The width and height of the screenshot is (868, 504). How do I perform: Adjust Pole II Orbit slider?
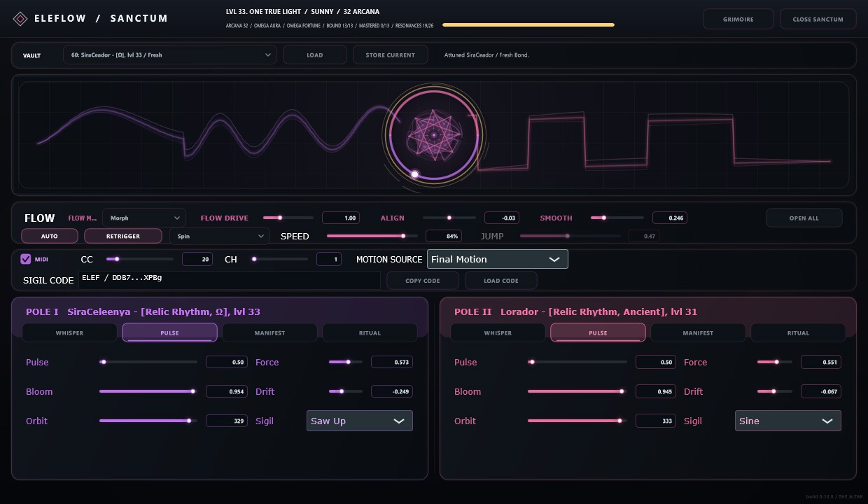577,421
